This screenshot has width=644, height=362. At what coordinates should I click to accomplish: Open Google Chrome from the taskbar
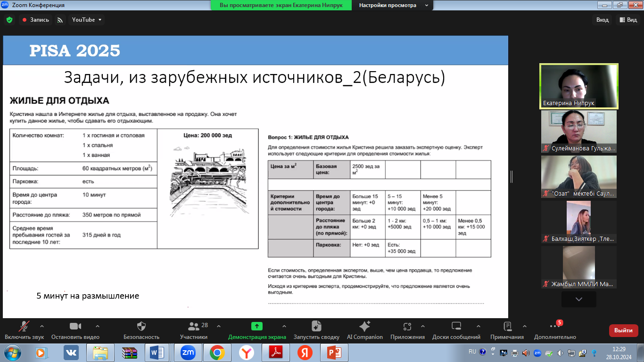217,353
